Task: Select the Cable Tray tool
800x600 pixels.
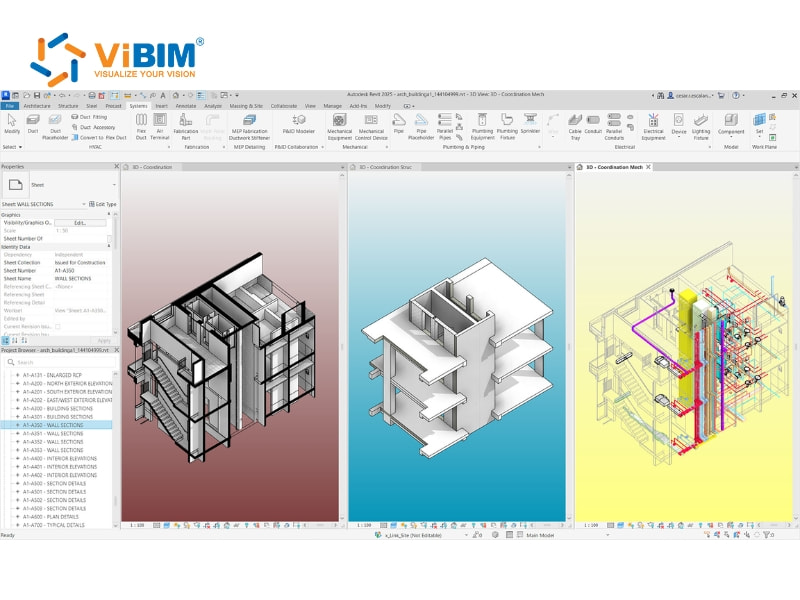Action: tap(575, 125)
